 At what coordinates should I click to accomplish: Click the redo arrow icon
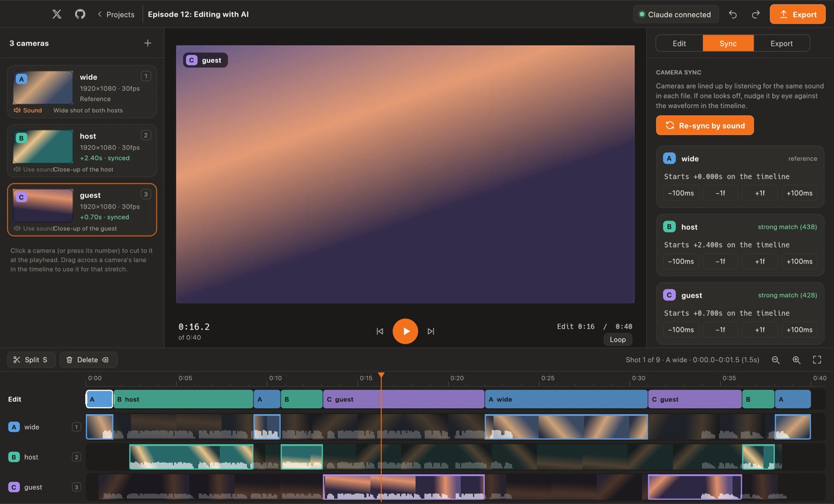(755, 14)
